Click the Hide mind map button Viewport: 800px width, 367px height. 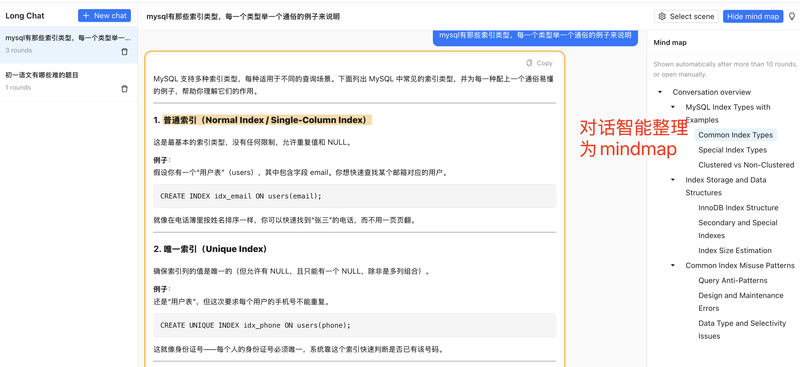click(x=753, y=16)
